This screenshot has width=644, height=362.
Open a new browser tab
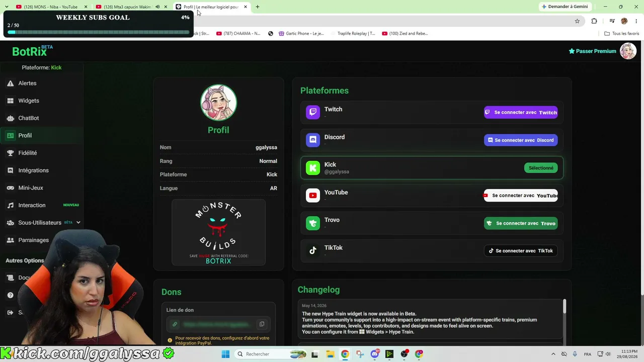(257, 7)
